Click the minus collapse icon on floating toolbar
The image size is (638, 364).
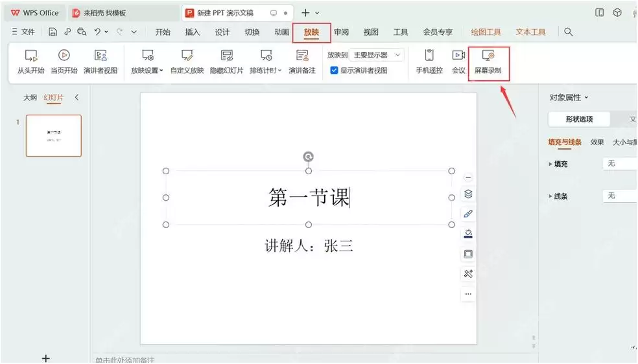tap(468, 177)
